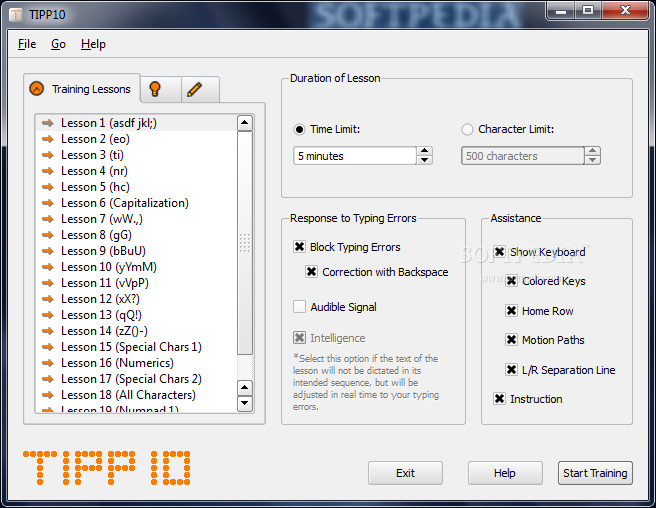Image resolution: width=656 pixels, height=508 pixels.
Task: Click the TIPP10 title bar app icon
Action: (16, 15)
